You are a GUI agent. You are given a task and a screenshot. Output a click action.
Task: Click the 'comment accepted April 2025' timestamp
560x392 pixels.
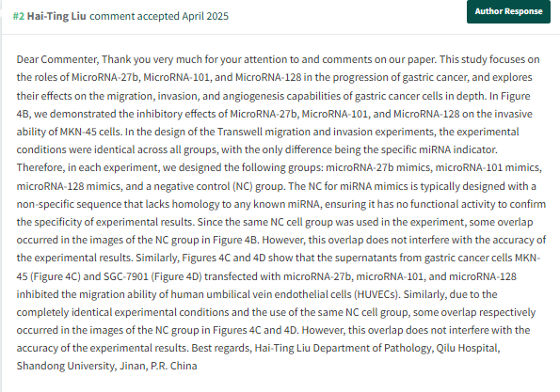[159, 16]
